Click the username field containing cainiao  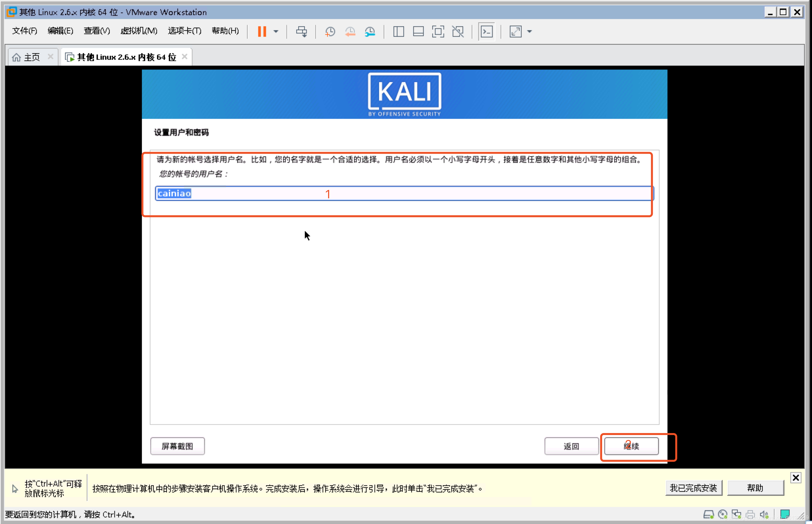(404, 193)
